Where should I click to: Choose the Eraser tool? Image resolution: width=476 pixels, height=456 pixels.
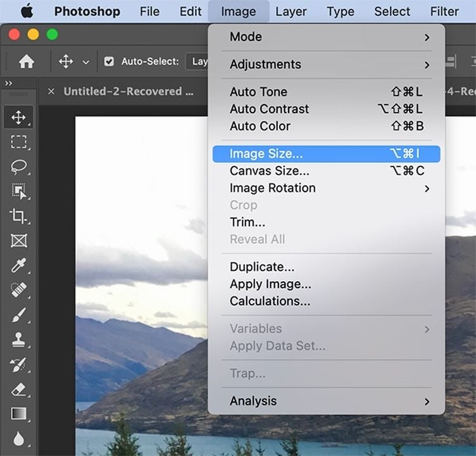pos(18,389)
